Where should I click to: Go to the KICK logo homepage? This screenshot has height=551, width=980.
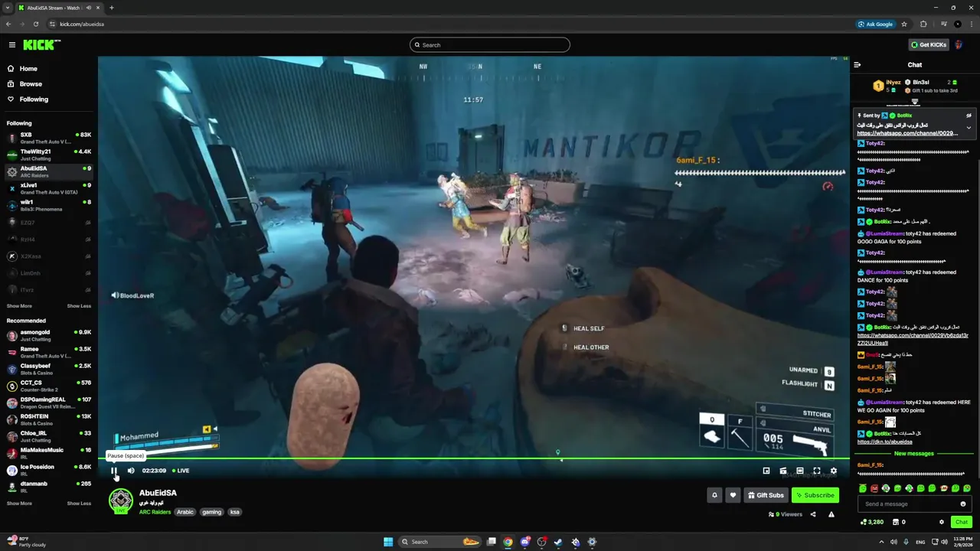[41, 44]
